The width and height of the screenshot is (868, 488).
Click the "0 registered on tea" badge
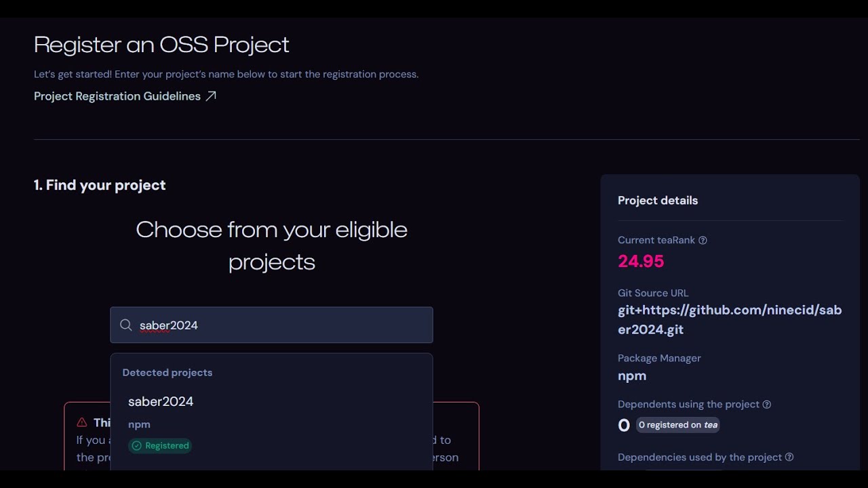pyautogui.click(x=677, y=425)
